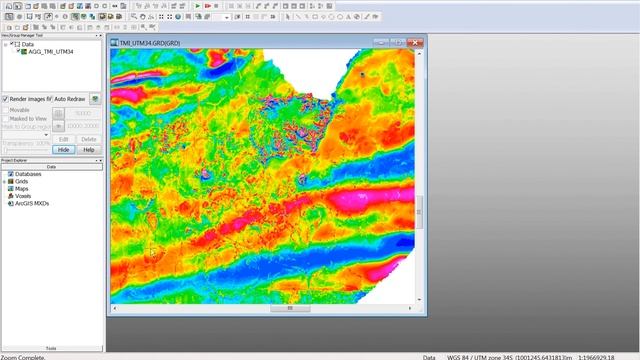Toggle Render images first checkbox
This screenshot has width=640, height=360.
tap(5, 99)
